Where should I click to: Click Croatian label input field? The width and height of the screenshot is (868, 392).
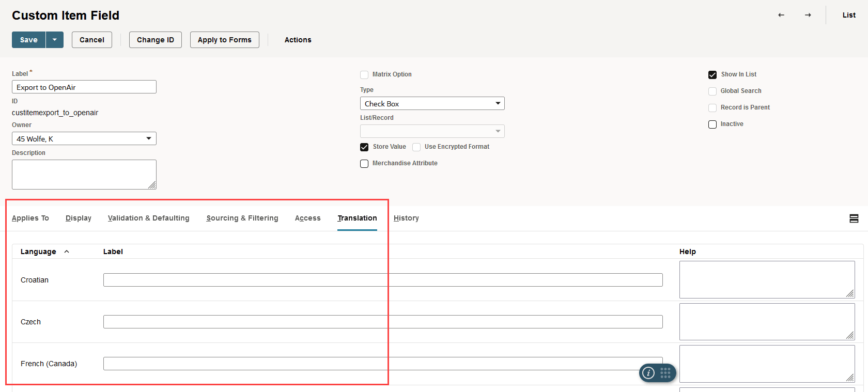click(383, 280)
